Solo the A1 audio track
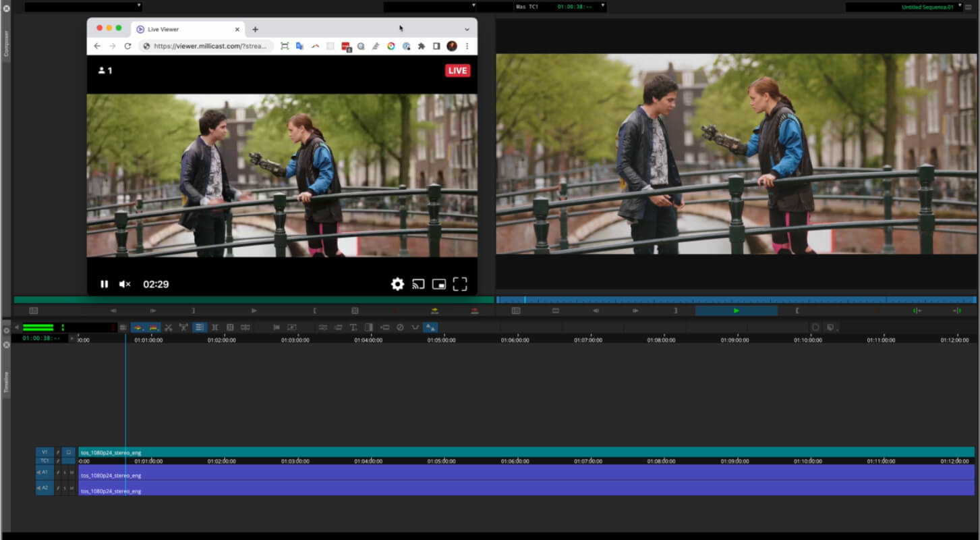The height and width of the screenshot is (540, 980). [65, 473]
